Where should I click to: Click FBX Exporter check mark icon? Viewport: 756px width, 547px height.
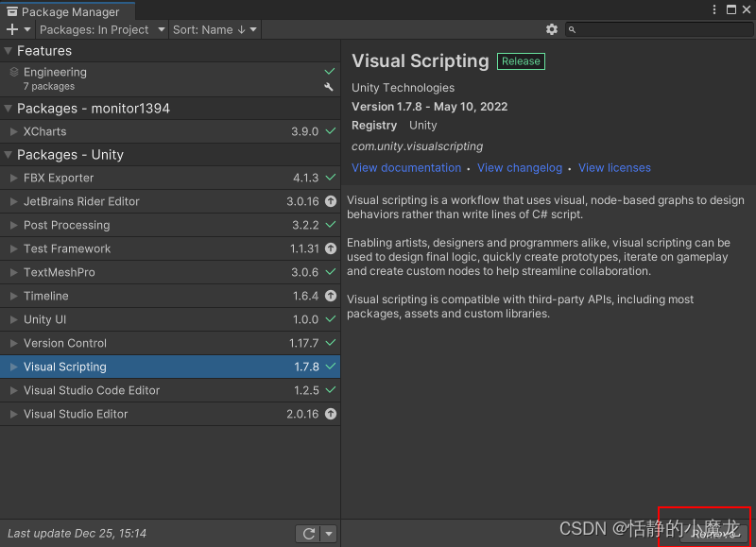click(x=330, y=178)
